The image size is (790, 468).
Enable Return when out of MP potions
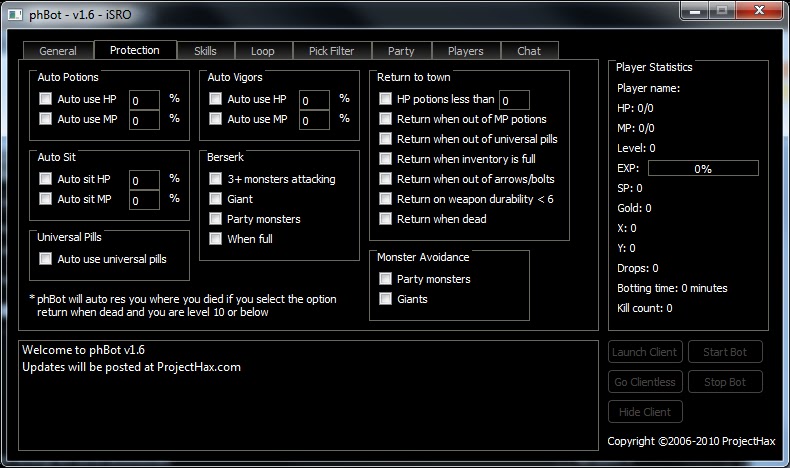coord(385,118)
